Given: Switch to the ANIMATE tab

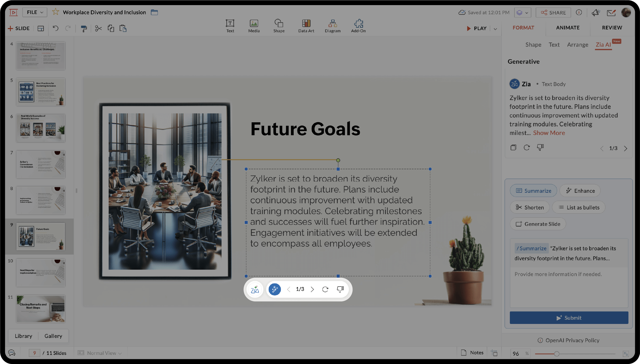Looking at the screenshot, I should [568, 28].
